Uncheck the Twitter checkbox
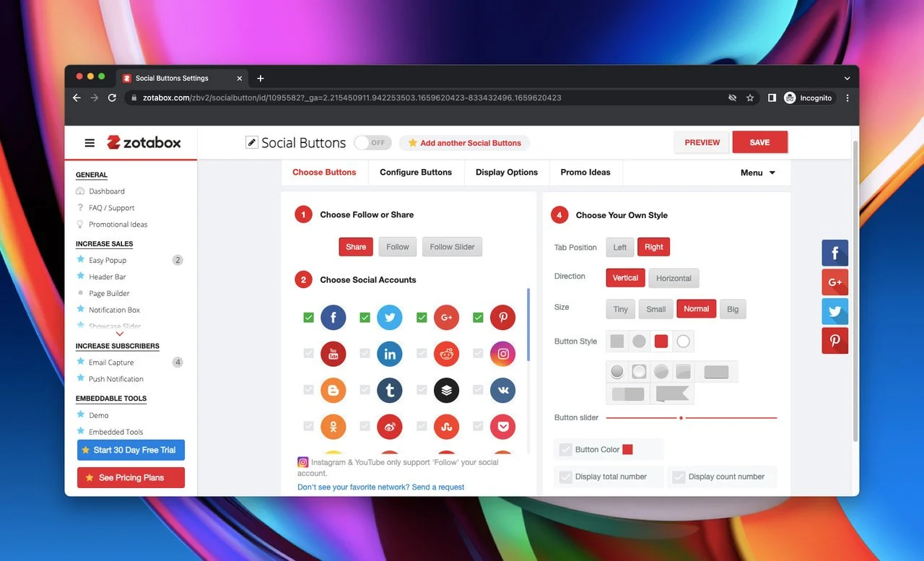 (x=365, y=317)
